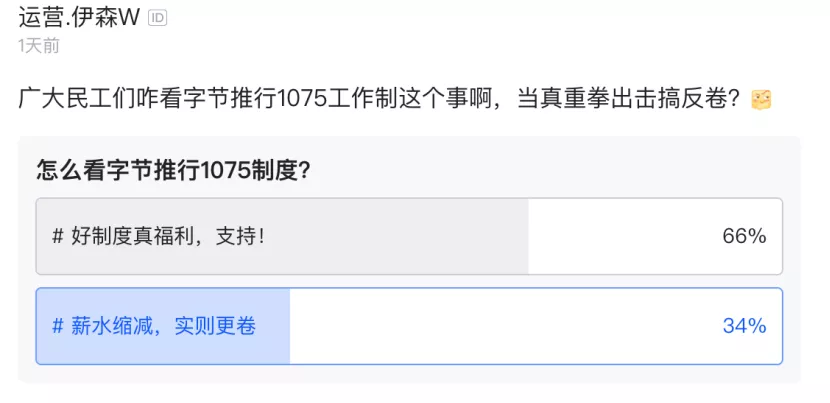Click the gray filled bar of the first option
This screenshot has height=403, width=830.
[282, 236]
